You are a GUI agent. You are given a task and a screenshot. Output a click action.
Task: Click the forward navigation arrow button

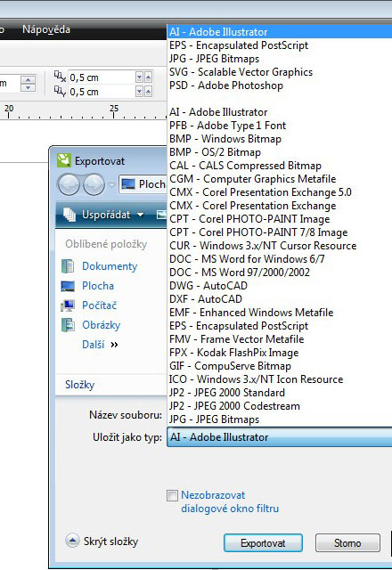click(x=94, y=184)
